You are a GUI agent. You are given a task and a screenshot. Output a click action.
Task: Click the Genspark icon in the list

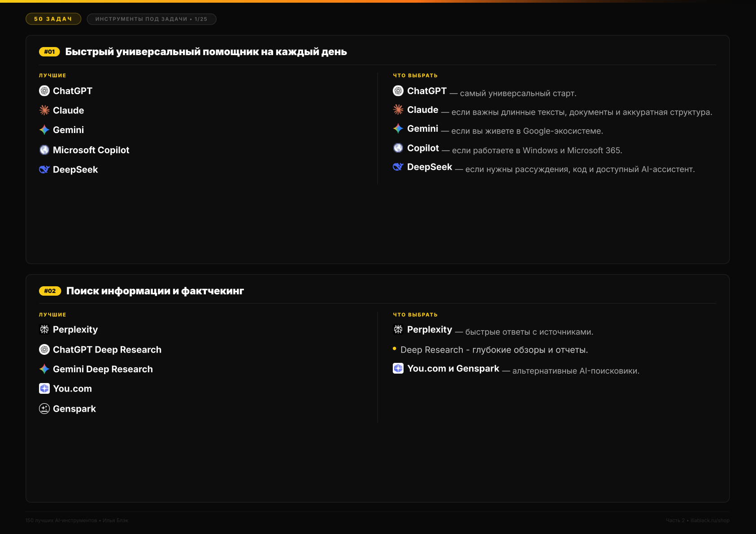tap(44, 409)
